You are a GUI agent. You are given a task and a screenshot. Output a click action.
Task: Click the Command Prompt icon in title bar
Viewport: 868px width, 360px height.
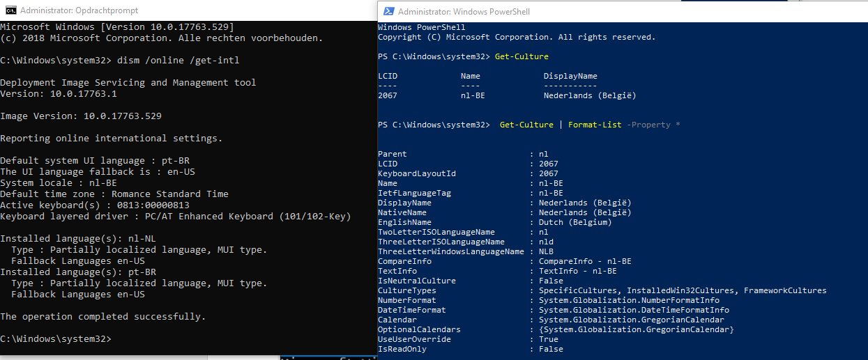click(9, 10)
